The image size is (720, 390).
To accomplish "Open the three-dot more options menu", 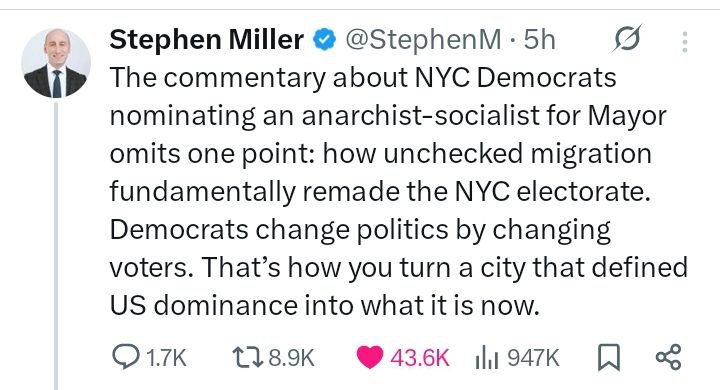I will pyautogui.click(x=685, y=42).
